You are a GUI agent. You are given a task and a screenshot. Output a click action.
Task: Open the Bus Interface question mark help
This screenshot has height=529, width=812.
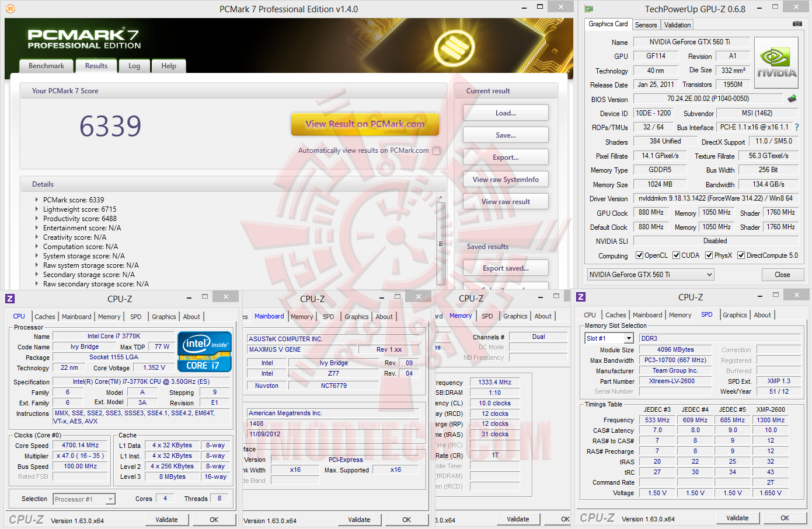[797, 127]
